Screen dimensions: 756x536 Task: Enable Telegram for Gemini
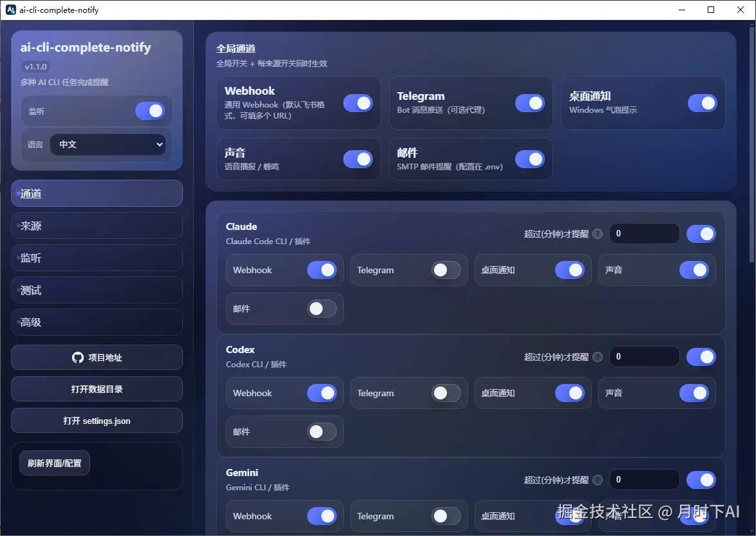pyautogui.click(x=446, y=516)
